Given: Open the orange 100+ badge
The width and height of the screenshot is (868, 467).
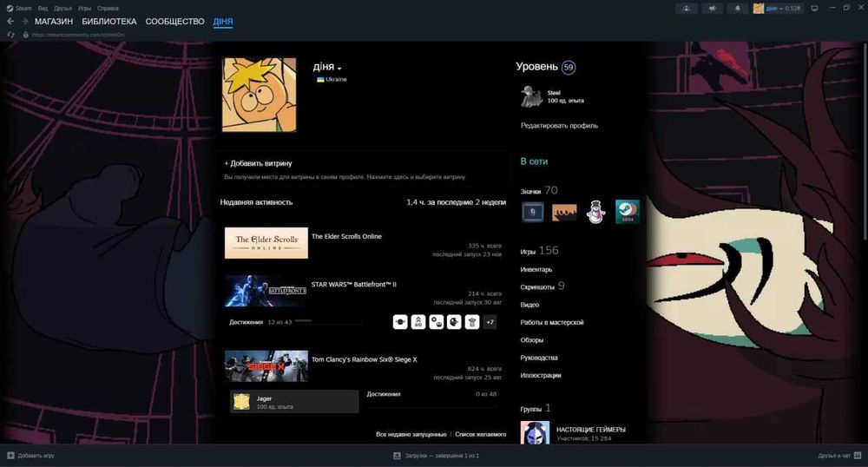Looking at the screenshot, I should click(x=564, y=212).
